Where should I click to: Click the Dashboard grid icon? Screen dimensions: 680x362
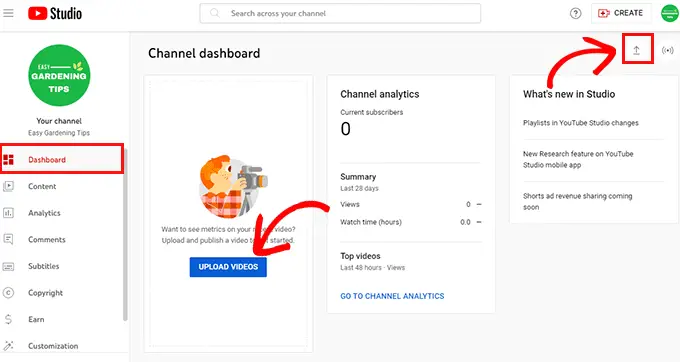pos(9,160)
